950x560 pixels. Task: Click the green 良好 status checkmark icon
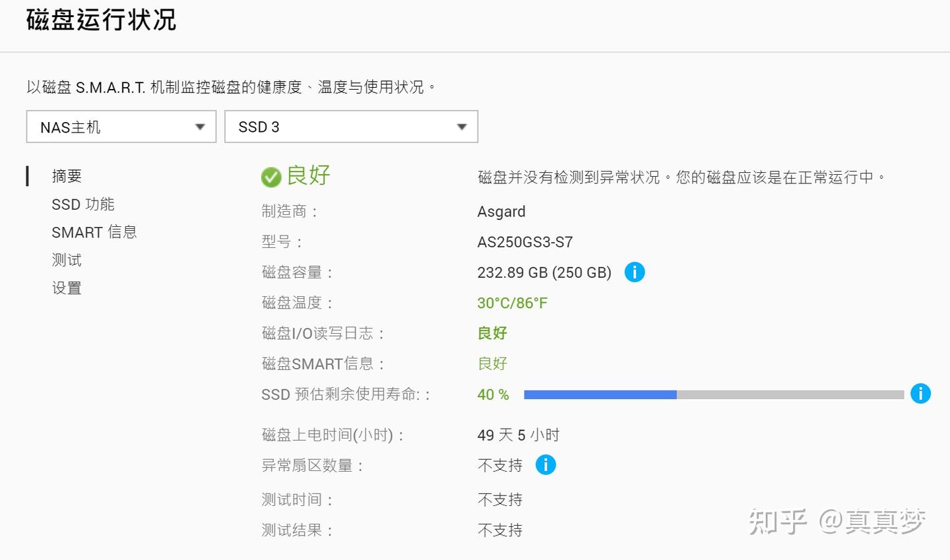click(x=271, y=177)
